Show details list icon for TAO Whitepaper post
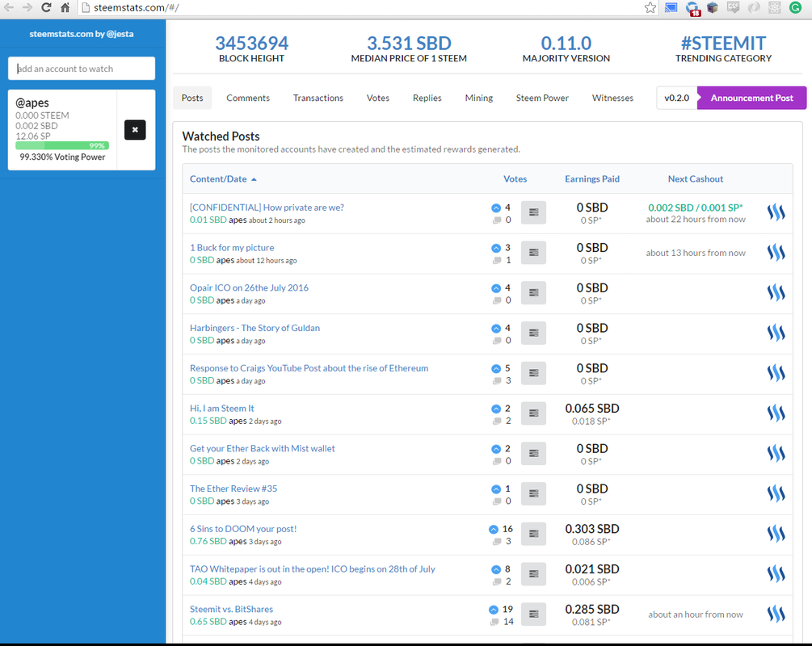Viewport: 812px width, 646px height. [x=533, y=574]
